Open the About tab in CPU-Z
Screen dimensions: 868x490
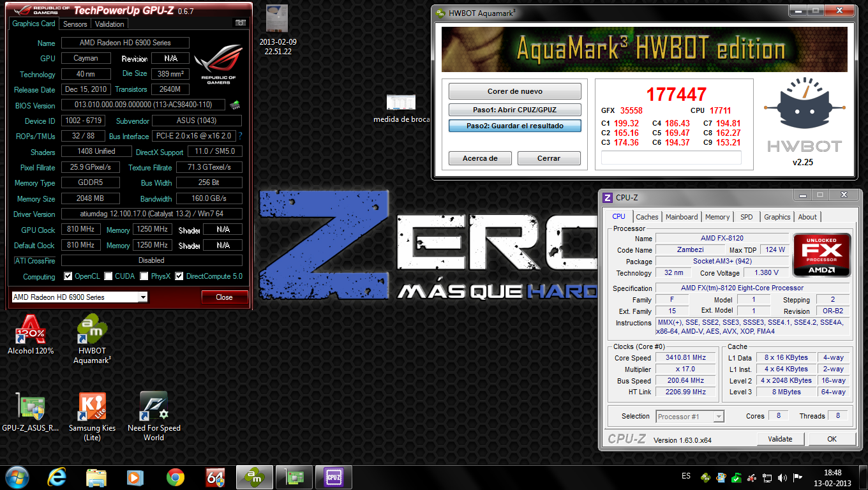(x=807, y=217)
